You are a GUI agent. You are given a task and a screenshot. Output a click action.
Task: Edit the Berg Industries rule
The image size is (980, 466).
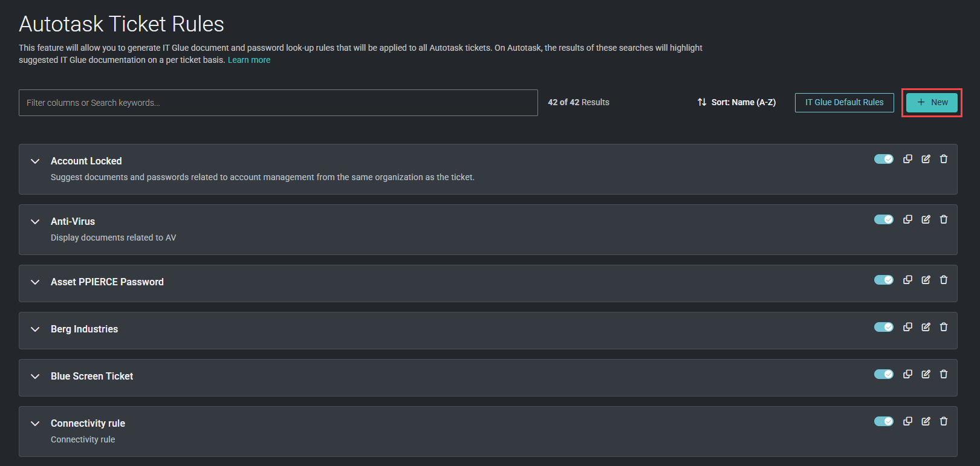[x=926, y=327]
